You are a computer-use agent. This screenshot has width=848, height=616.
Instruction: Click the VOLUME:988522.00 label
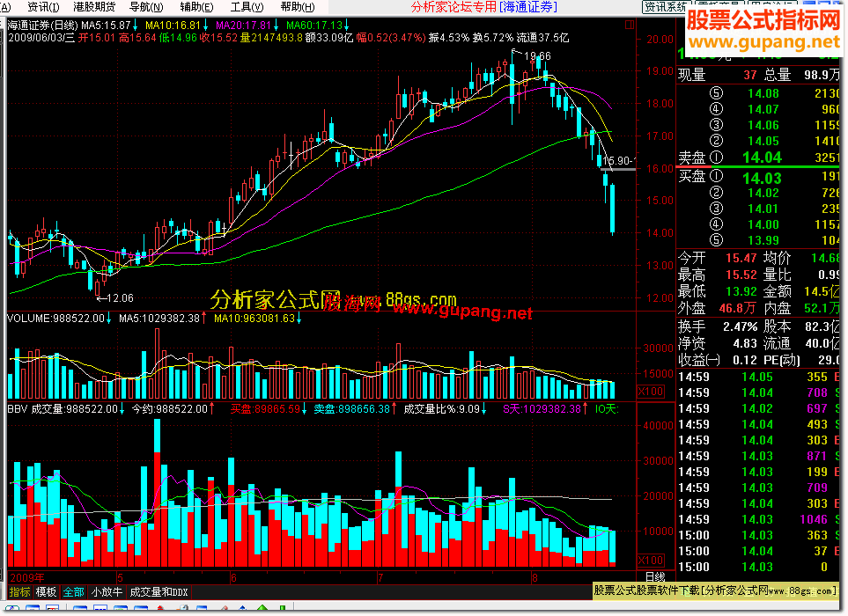[55, 319]
